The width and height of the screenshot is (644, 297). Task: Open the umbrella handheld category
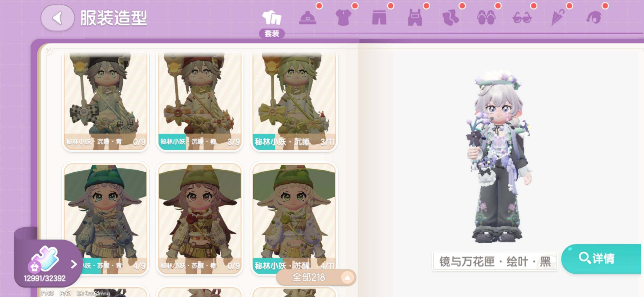point(558,18)
